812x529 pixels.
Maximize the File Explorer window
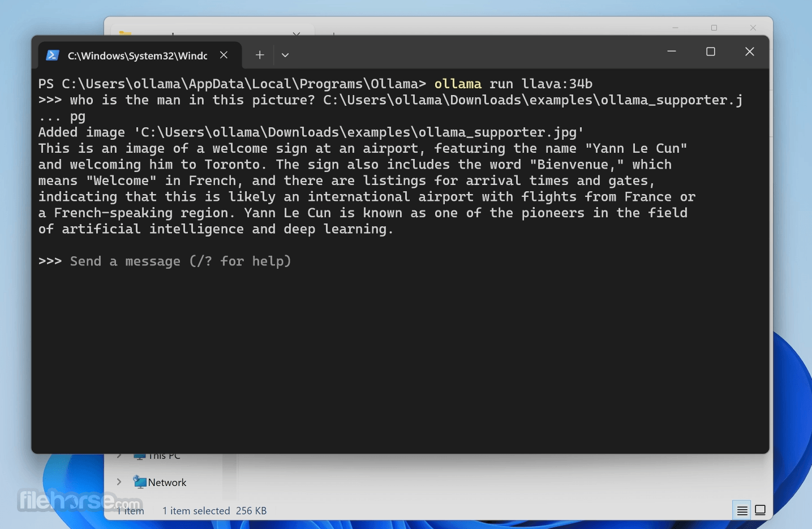[x=714, y=28]
